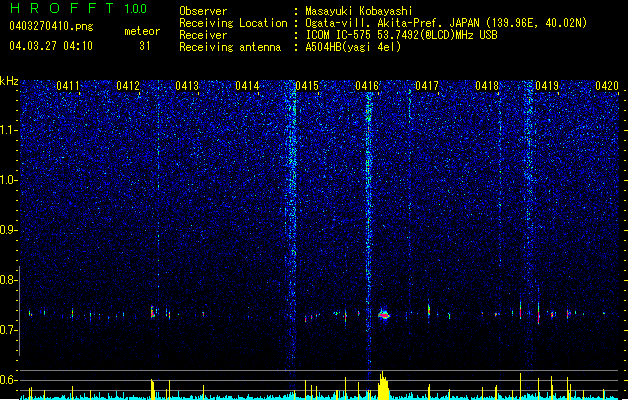
Task: Click the Receiver field label
Action: coord(203,35)
